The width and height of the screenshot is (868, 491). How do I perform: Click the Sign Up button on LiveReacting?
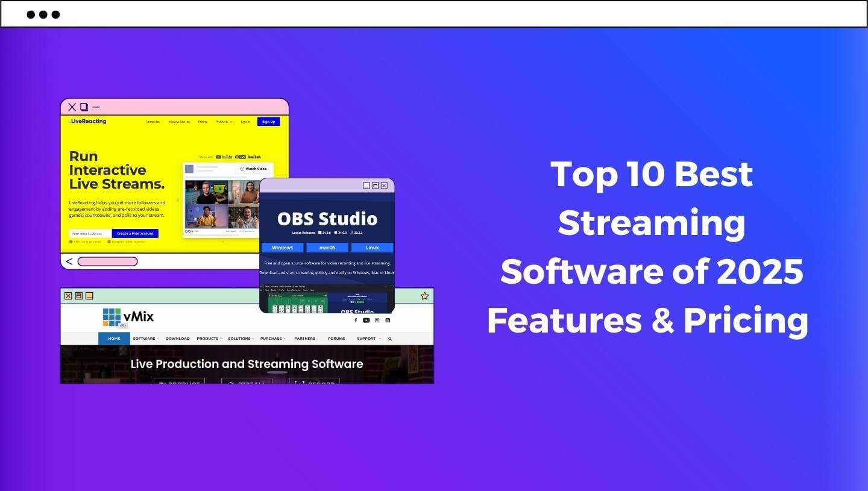(x=269, y=121)
